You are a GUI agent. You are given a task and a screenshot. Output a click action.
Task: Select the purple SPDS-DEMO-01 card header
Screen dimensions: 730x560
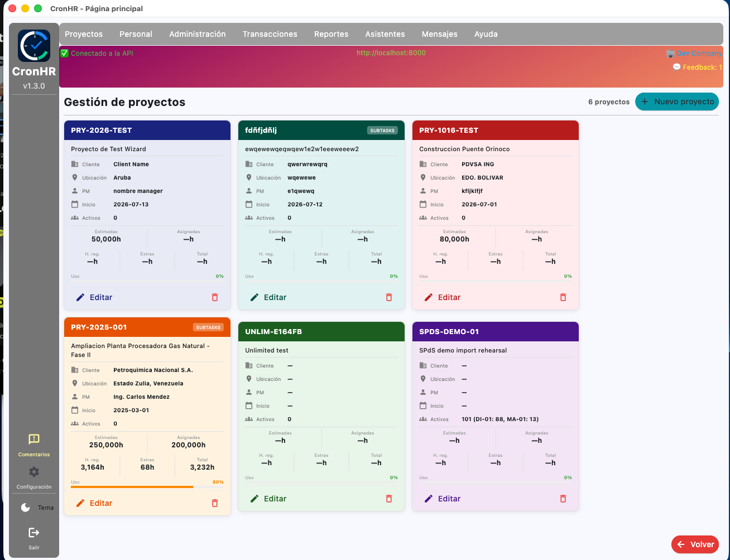pos(496,332)
